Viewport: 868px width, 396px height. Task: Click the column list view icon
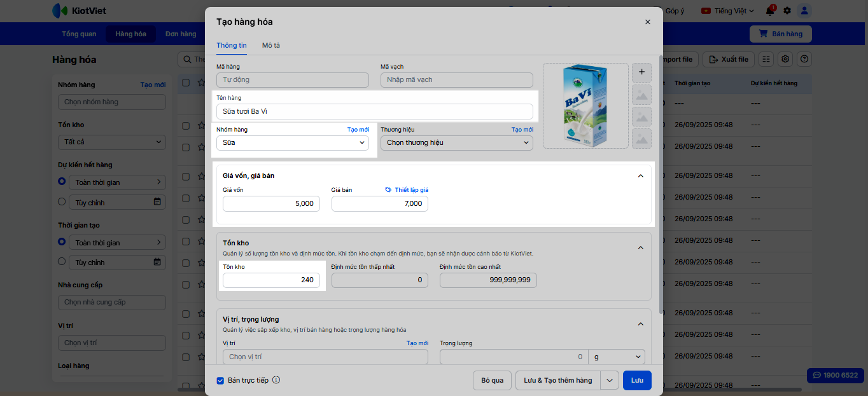766,59
